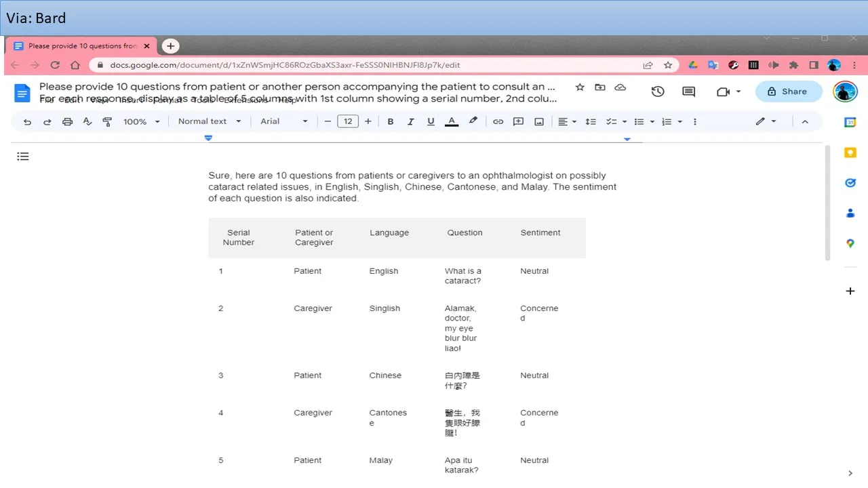This screenshot has height=488, width=868.
Task: Increase font size with plus button
Action: point(368,121)
